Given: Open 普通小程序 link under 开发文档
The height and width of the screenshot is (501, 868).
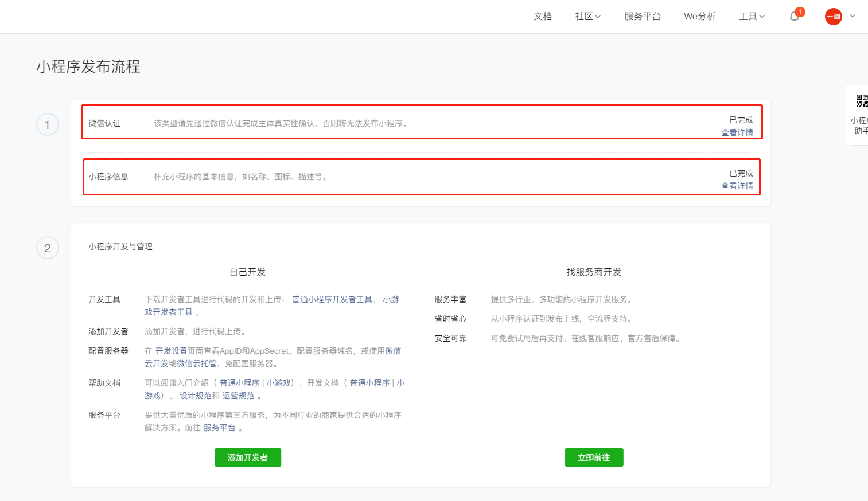Looking at the screenshot, I should (x=369, y=383).
